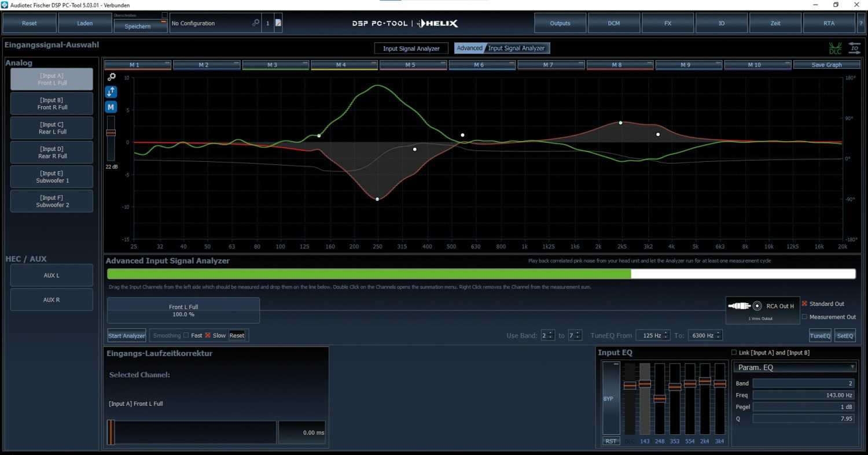Click the 248 Hz EQ band fader
The image size is (868, 455).
point(660,398)
